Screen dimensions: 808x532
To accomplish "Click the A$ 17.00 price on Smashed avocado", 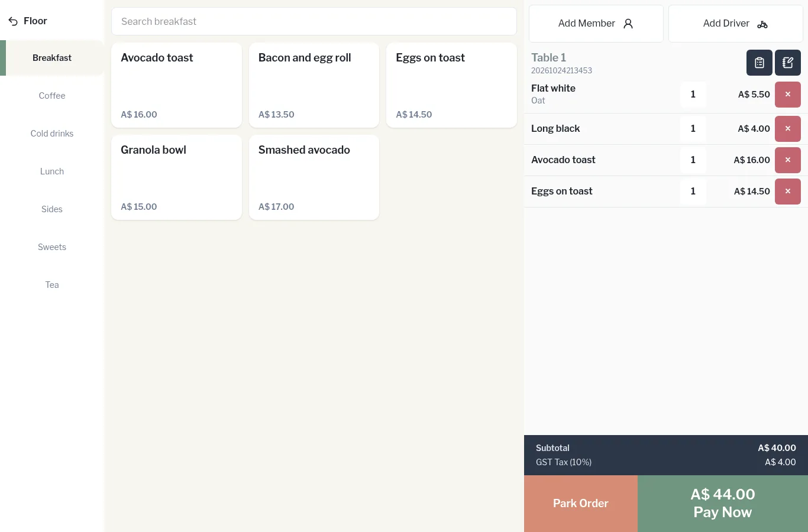I will coord(276,207).
